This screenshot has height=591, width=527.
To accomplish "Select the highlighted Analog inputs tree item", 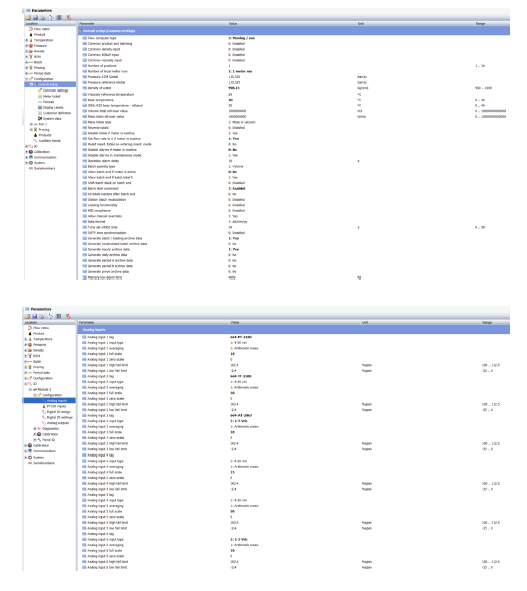I will (57, 401).
